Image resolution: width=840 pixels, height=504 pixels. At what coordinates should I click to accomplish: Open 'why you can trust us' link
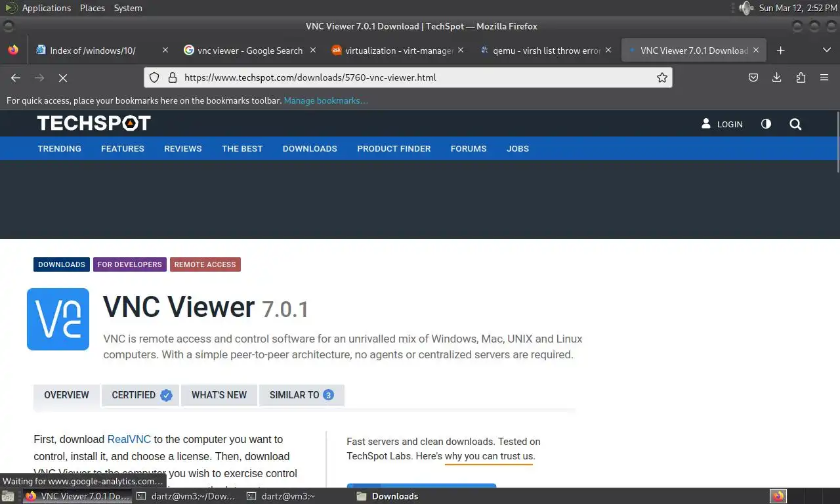click(489, 456)
